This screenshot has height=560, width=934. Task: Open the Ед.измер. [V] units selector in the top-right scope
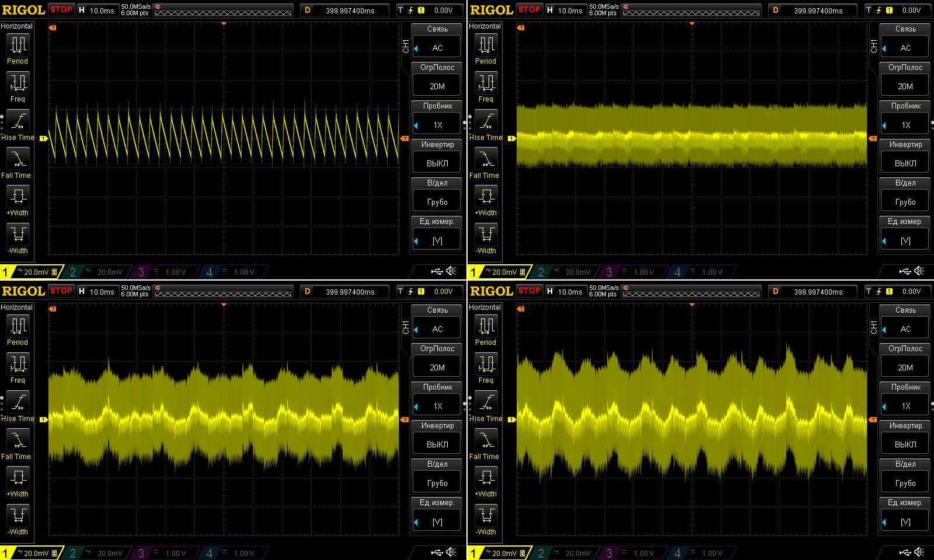[x=905, y=240]
